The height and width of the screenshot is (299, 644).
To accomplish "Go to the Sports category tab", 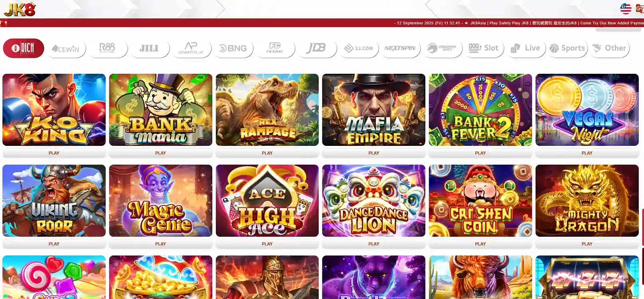I will [567, 49].
